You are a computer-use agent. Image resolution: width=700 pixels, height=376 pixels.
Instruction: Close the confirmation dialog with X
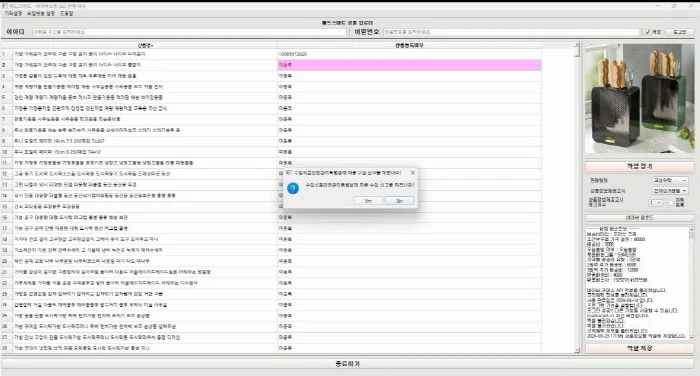click(x=412, y=172)
